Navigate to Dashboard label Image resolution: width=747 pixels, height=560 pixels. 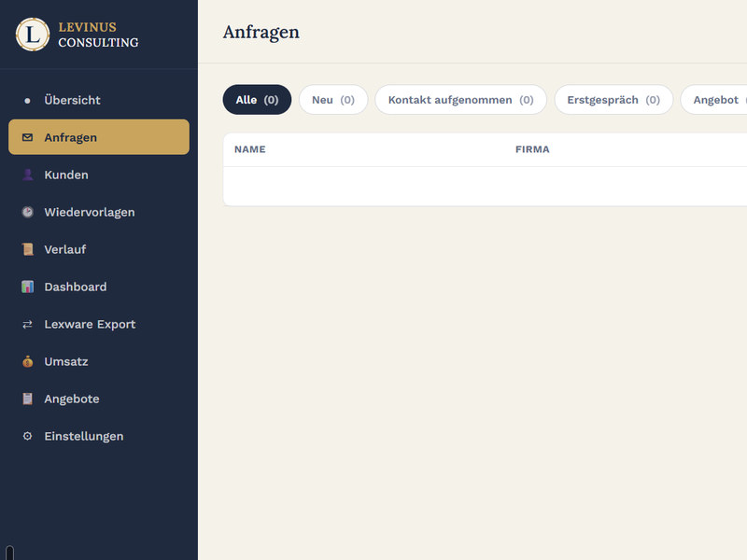point(76,287)
